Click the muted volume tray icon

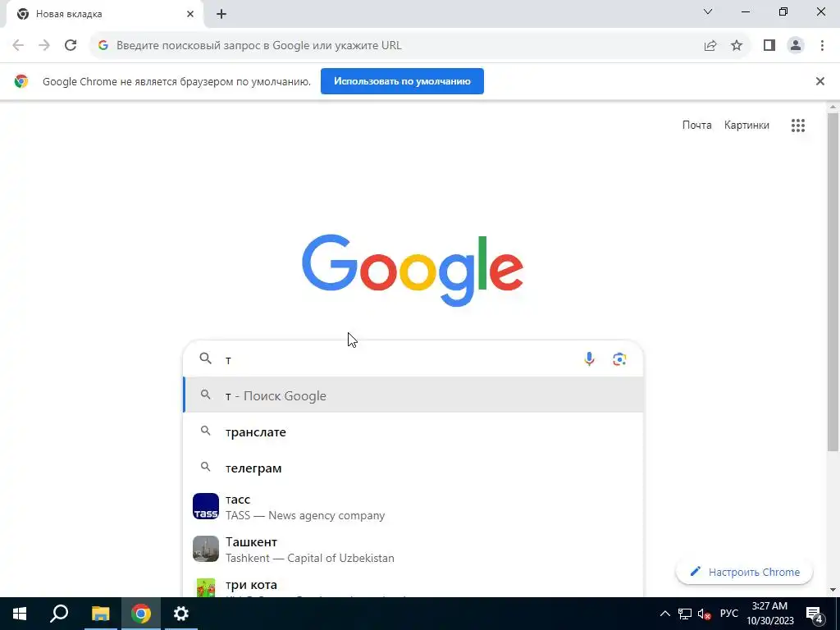click(705, 614)
